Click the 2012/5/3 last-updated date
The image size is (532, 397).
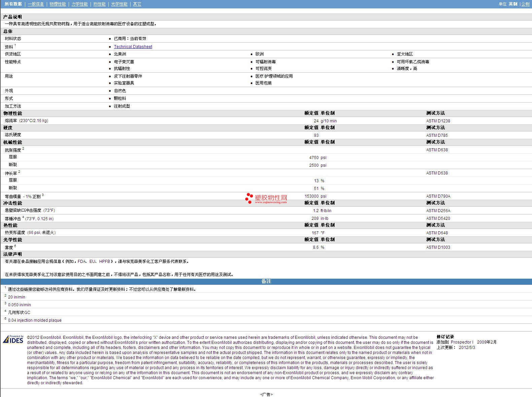pyautogui.click(x=467, y=348)
